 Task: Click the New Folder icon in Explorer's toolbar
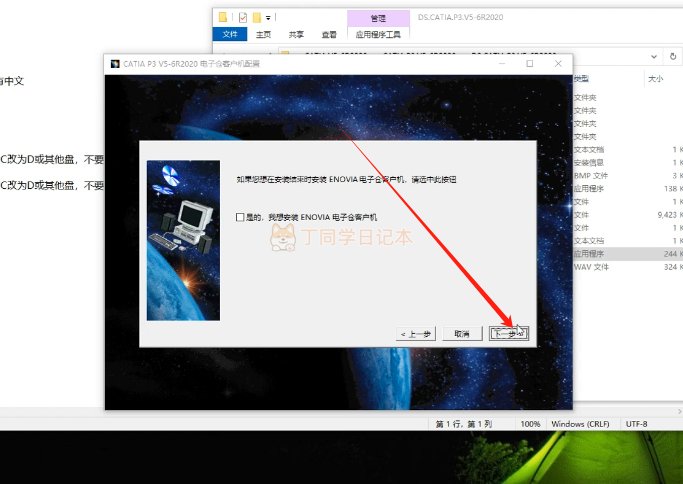pyautogui.click(x=257, y=17)
